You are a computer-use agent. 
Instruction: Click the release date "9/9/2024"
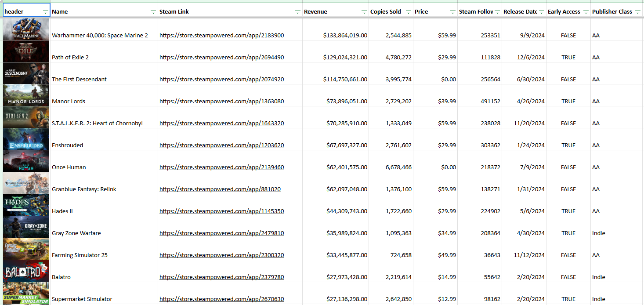(x=532, y=36)
